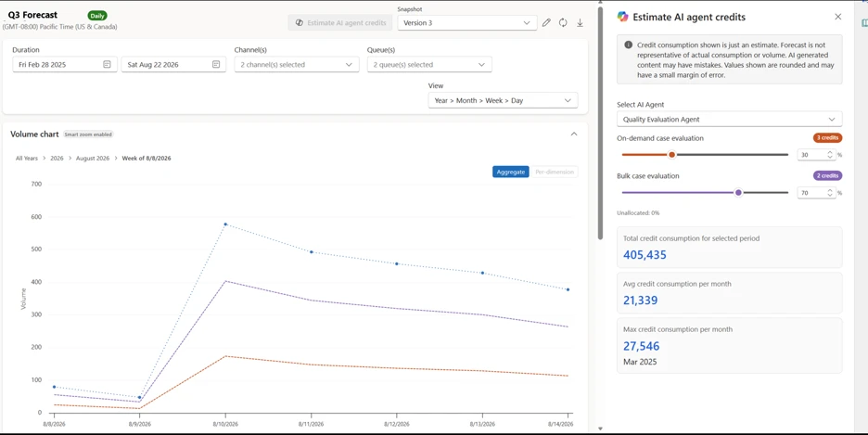Open the calendar for Sat Aug 22 2026

click(216, 64)
